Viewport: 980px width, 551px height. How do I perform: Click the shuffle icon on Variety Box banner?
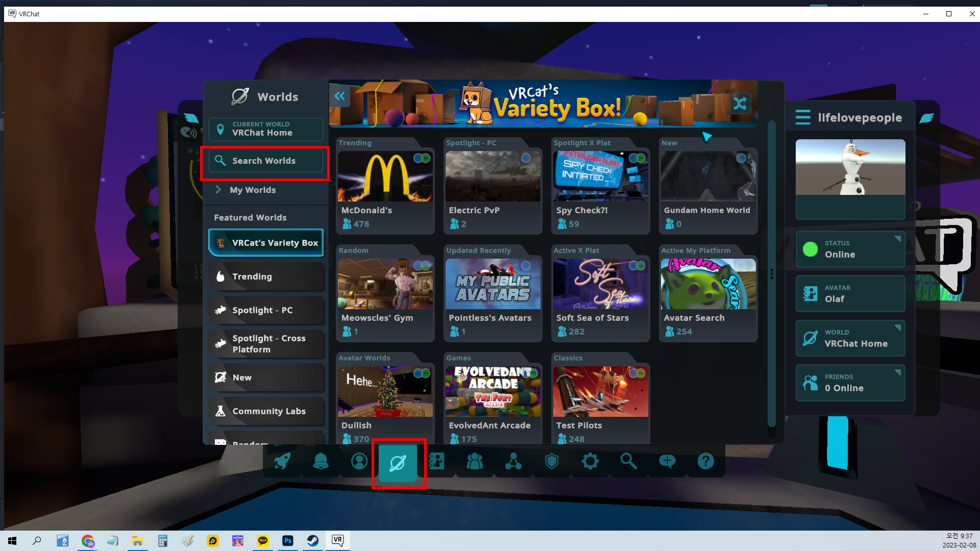point(740,104)
